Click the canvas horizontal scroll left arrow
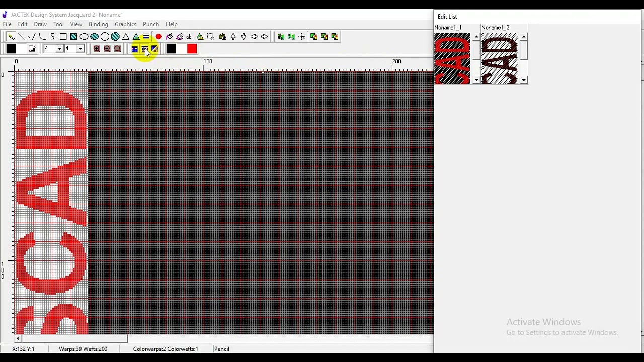Viewport: 644px width, 362px height. click(18, 339)
